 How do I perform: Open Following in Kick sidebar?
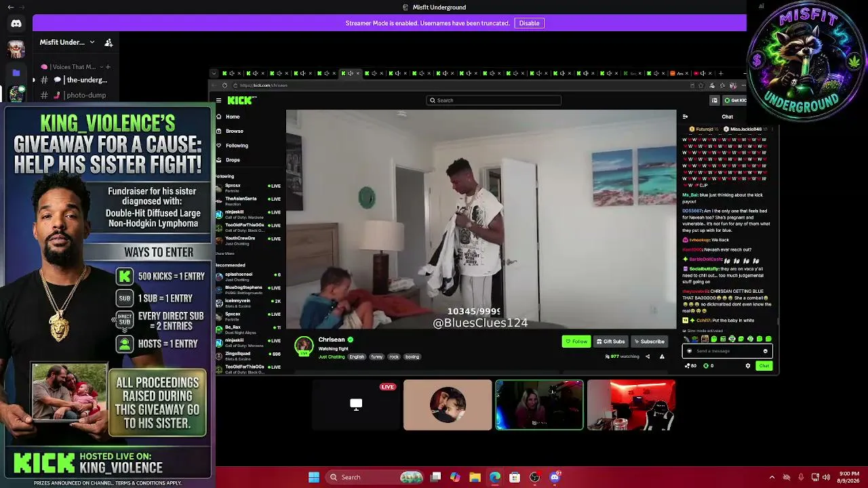tap(237, 146)
